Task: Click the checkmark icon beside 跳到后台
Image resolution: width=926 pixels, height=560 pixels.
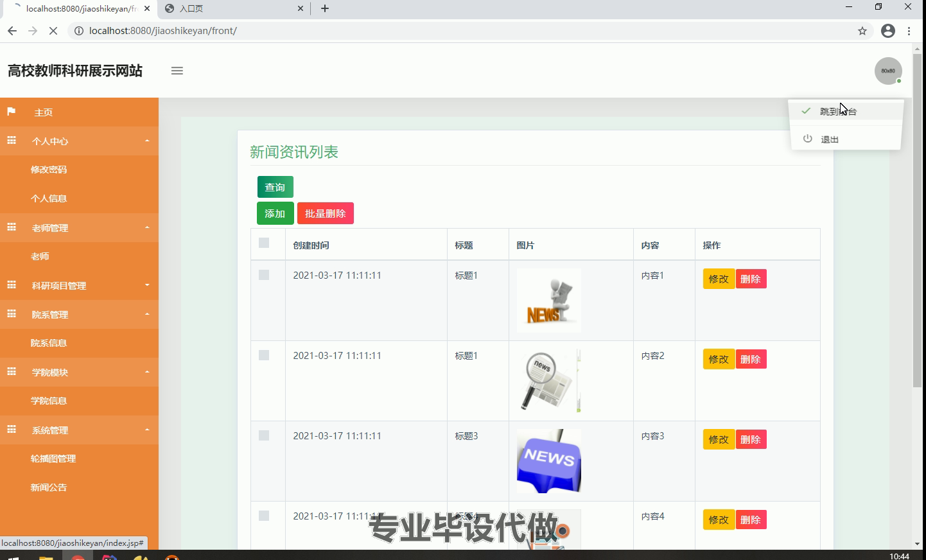Action: [806, 110]
